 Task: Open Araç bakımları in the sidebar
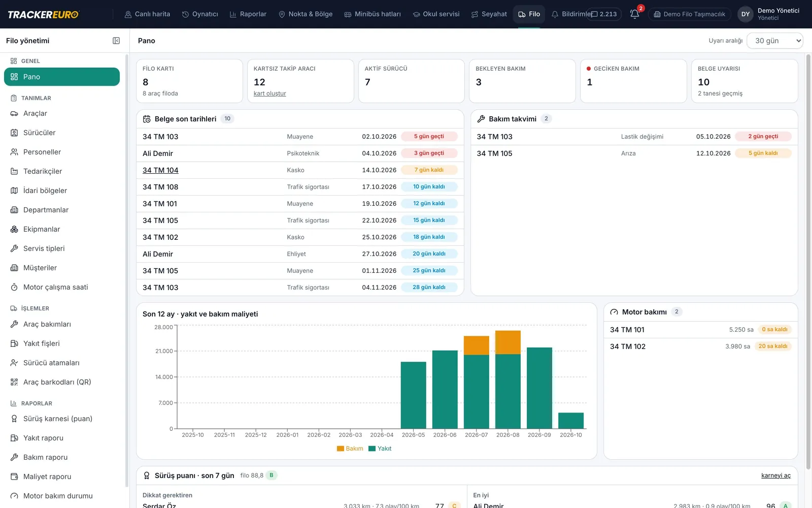tap(62, 324)
